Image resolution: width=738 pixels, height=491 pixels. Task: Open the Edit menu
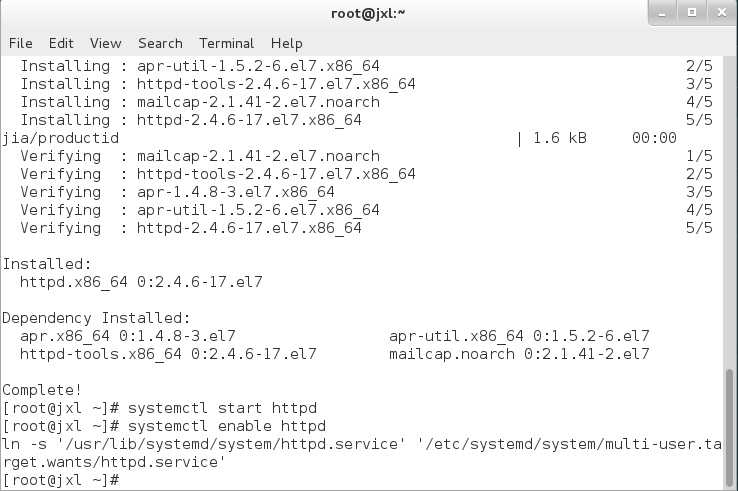point(61,43)
